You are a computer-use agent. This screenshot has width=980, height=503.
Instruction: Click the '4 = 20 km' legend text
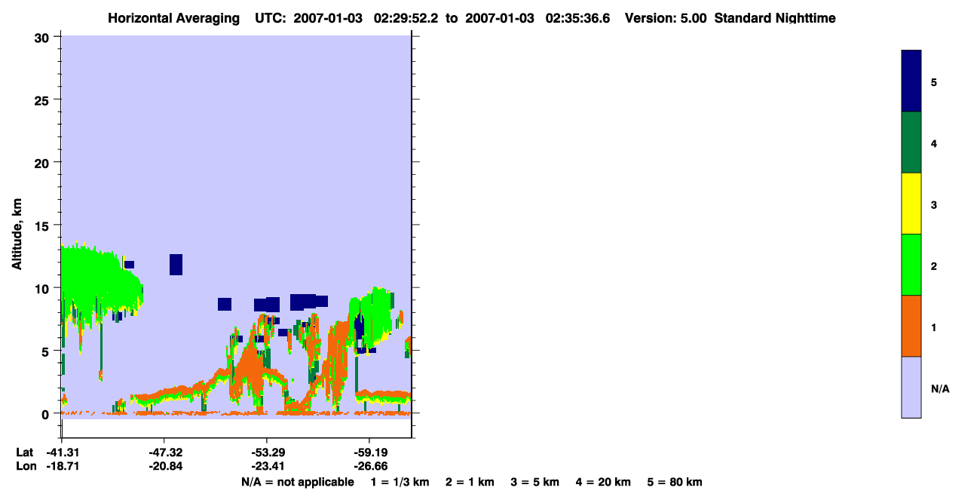[604, 482]
